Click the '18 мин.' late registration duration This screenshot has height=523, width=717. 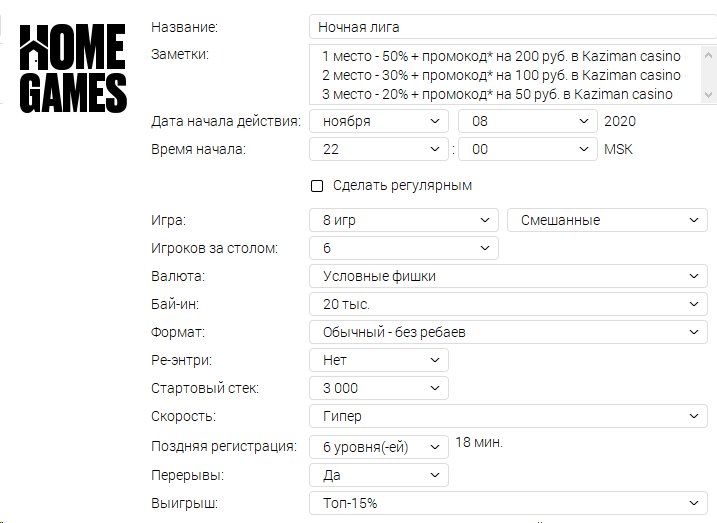(479, 443)
